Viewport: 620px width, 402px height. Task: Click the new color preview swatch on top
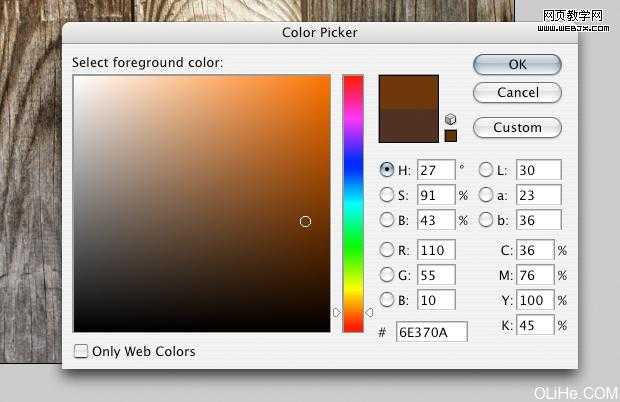coord(408,92)
